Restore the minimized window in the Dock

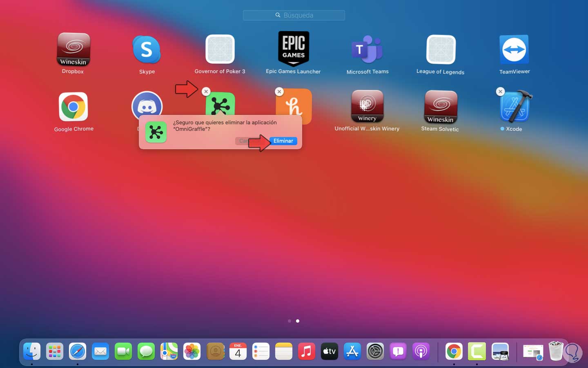pyautogui.click(x=533, y=352)
